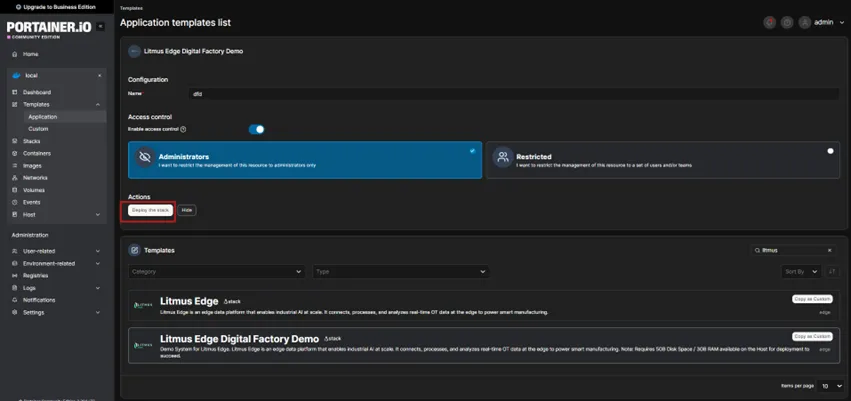The image size is (851, 401).
Task: Click the Home house icon
Action: (x=15, y=54)
